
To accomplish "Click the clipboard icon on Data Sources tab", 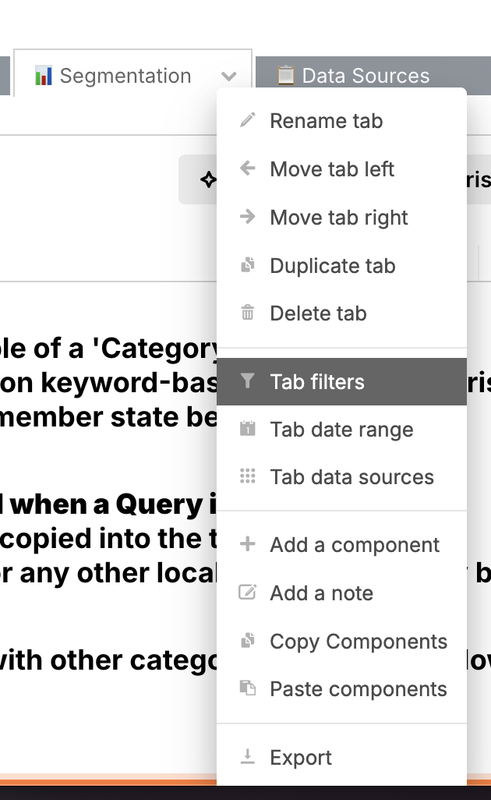I will (285, 74).
